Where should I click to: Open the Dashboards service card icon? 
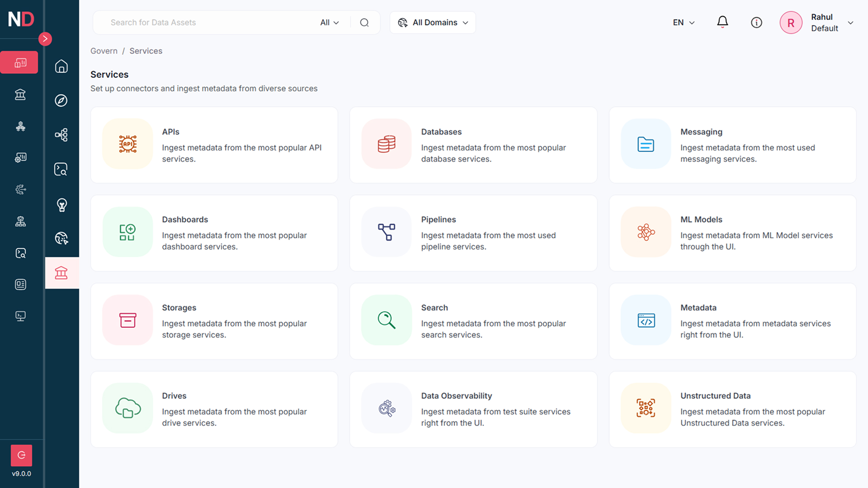coord(128,232)
